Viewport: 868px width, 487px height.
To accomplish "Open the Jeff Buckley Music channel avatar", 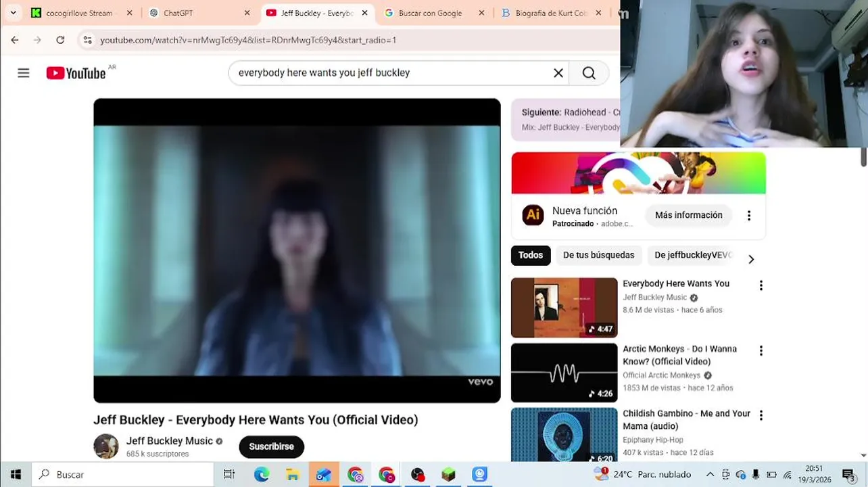I will 106,446.
